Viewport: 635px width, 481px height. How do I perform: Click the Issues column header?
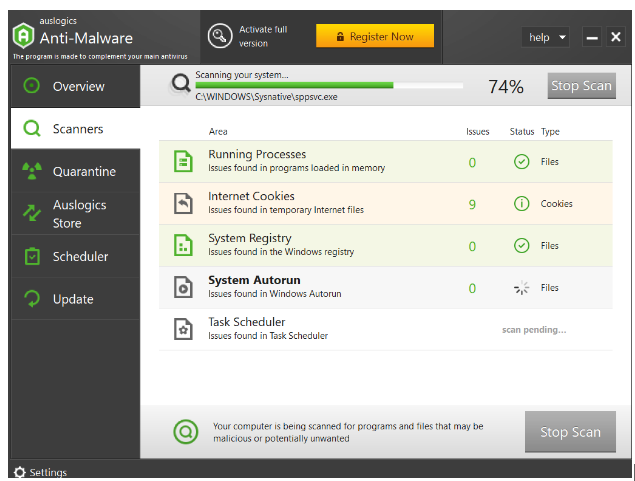[x=477, y=131]
